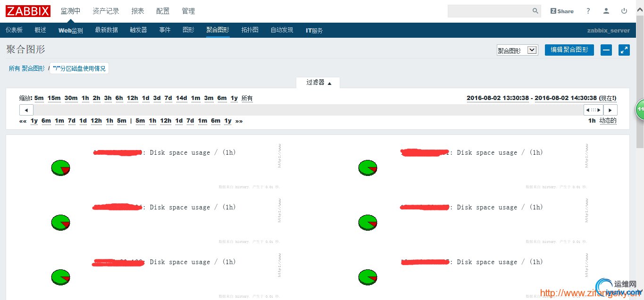Viewport: 644px width, 300px height.
Task: Click the green 44 side badge
Action: 640,109
